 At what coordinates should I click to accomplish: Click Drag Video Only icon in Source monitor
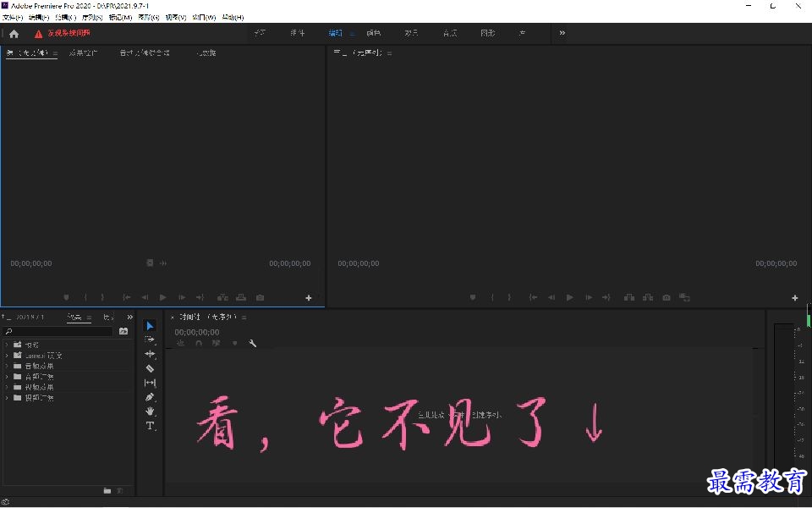(x=150, y=263)
